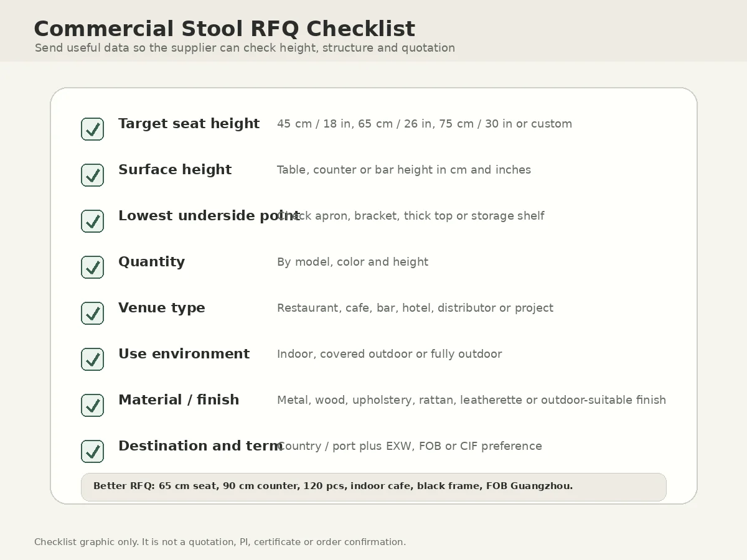The height and width of the screenshot is (560, 747).
Task: Click the 'Send useful data so the supplier' subtitle
Action: click(x=245, y=48)
